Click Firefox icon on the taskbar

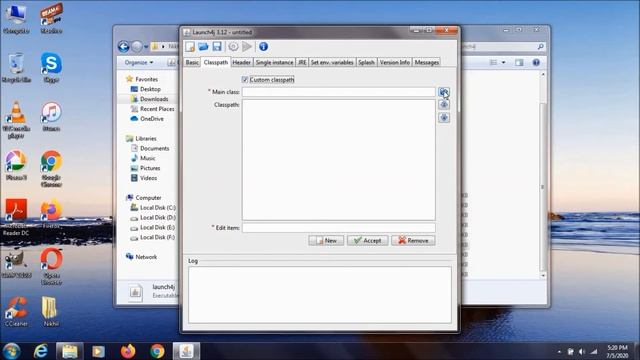[128, 351]
